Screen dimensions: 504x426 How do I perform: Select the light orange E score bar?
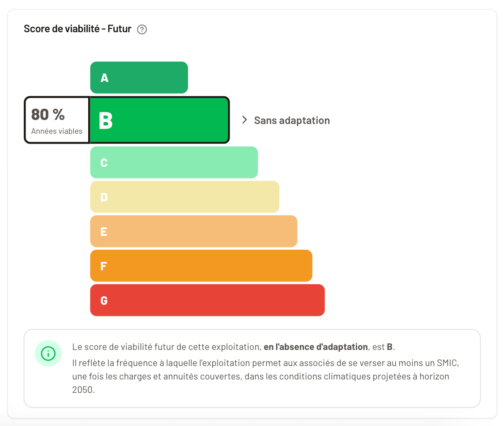coord(193,231)
